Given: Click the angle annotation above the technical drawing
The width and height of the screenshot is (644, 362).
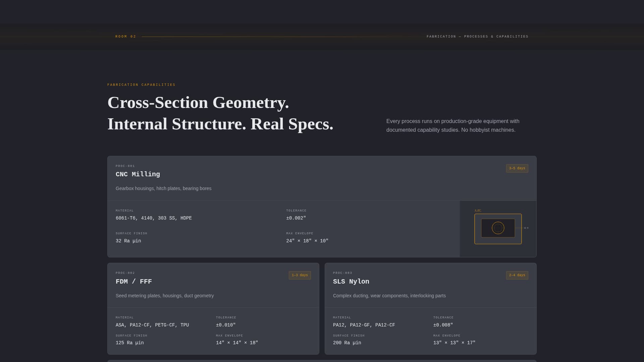Looking at the screenshot, I should pyautogui.click(x=478, y=210).
